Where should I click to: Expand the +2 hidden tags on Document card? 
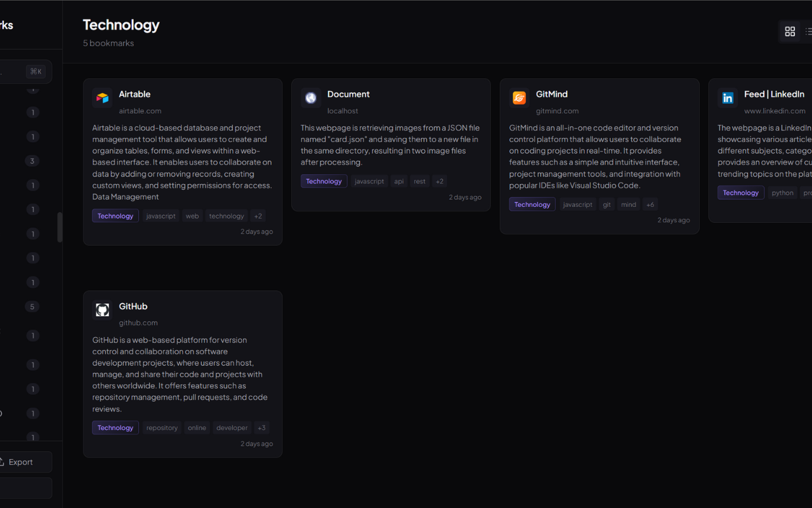440,181
